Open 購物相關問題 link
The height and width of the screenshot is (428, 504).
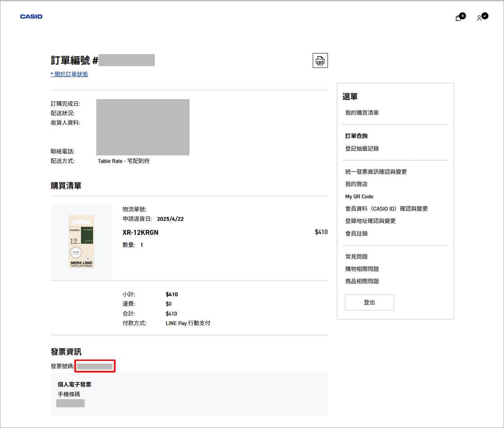(362, 269)
